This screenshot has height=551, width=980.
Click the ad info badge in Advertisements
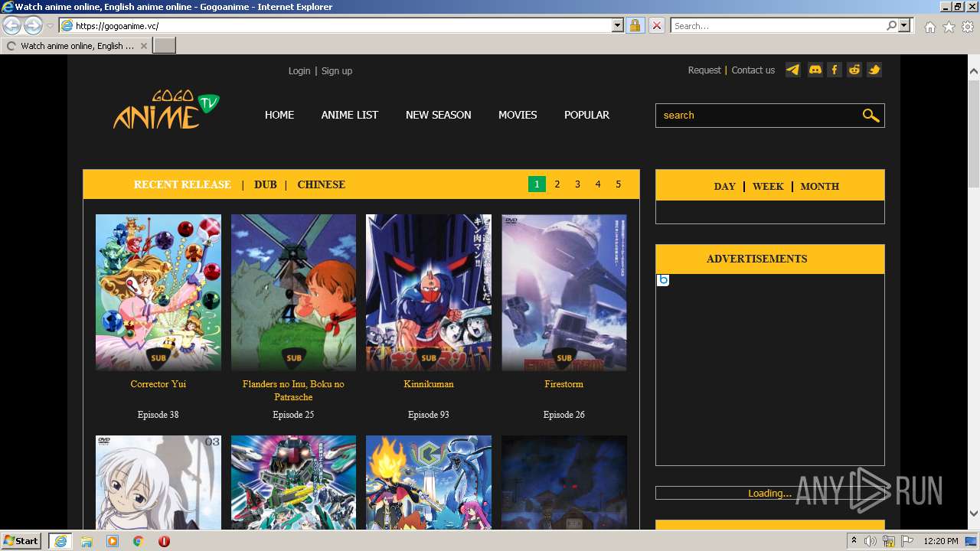tap(663, 280)
